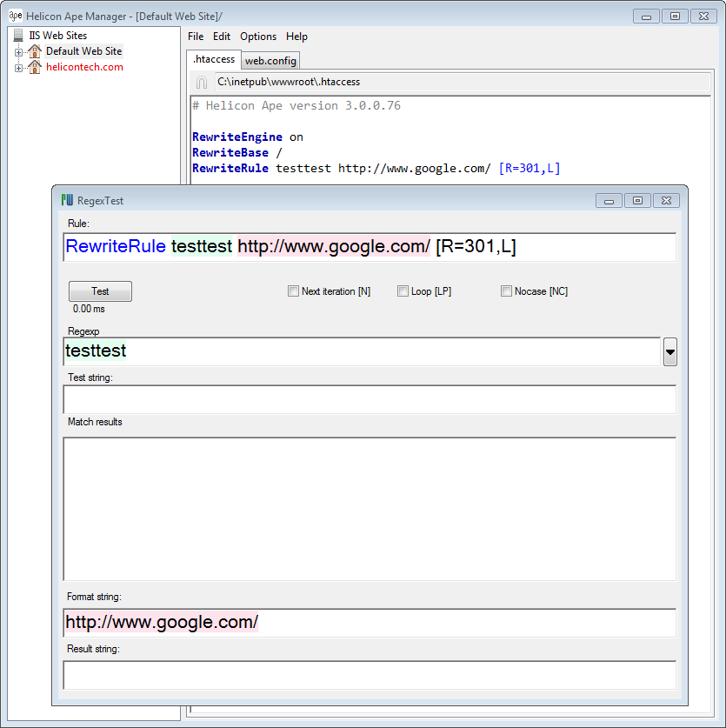This screenshot has height=728, width=726.
Task: Open the Options menu
Action: click(x=258, y=37)
